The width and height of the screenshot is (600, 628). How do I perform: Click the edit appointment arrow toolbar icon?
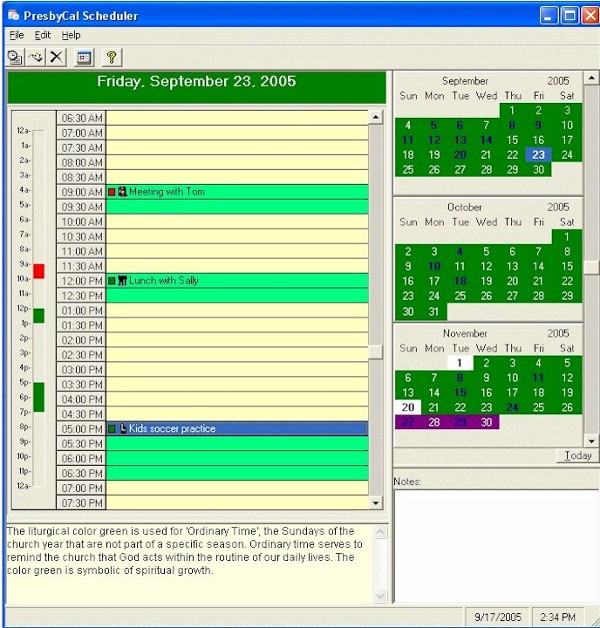click(36, 58)
